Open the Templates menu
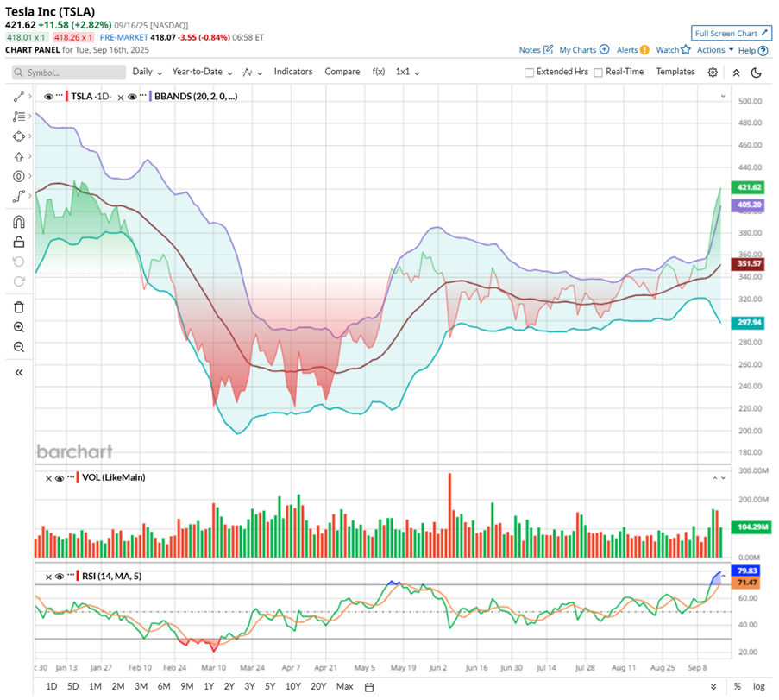Viewport: 779px width, 700px height. pyautogui.click(x=675, y=72)
